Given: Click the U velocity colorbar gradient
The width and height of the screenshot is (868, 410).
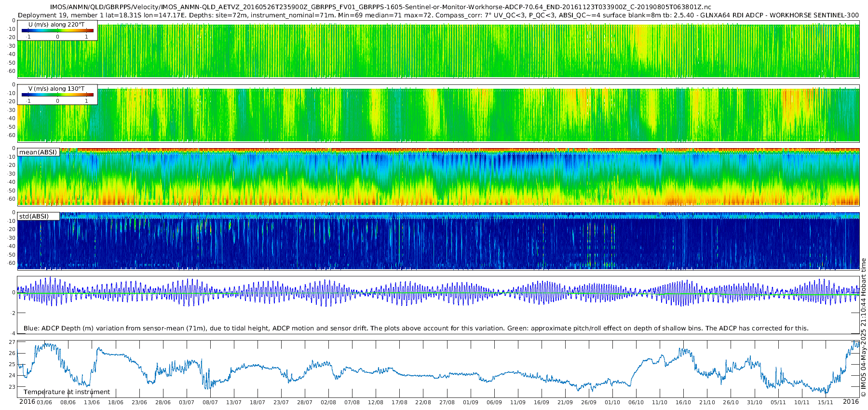Looking at the screenshot, I should coord(57,30).
